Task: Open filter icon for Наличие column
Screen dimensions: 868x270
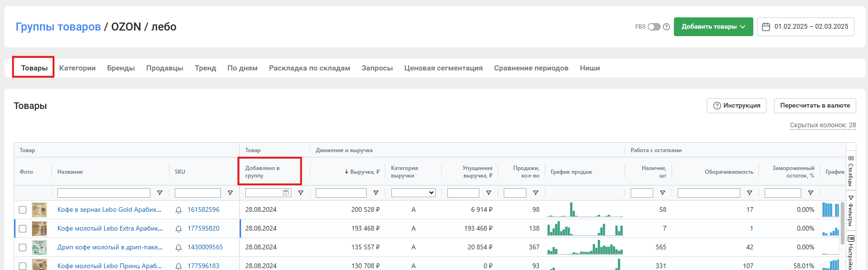Action: tap(663, 193)
